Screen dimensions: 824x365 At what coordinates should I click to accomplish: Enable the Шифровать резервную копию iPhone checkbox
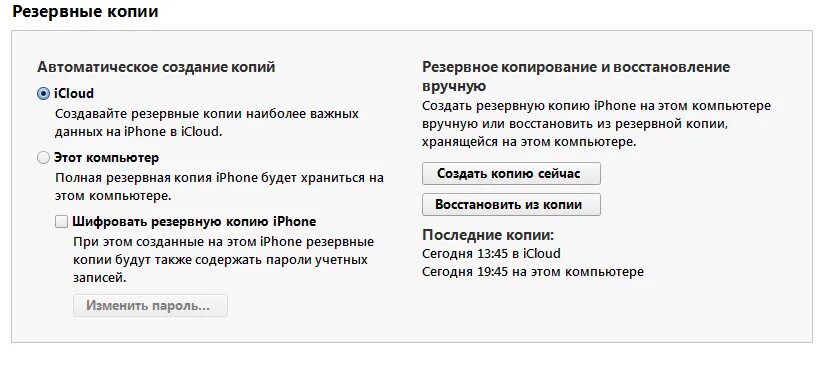pos(61,222)
